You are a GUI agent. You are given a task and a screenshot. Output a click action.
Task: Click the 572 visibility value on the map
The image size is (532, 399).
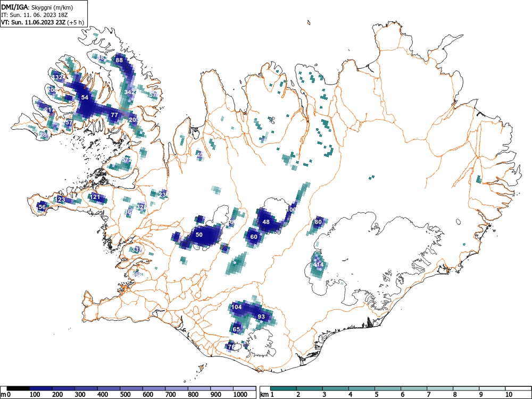(127, 160)
